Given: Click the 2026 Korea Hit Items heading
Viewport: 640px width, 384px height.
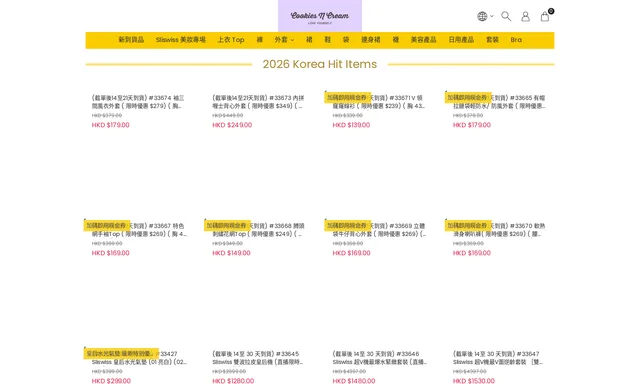Looking at the screenshot, I should (320, 64).
